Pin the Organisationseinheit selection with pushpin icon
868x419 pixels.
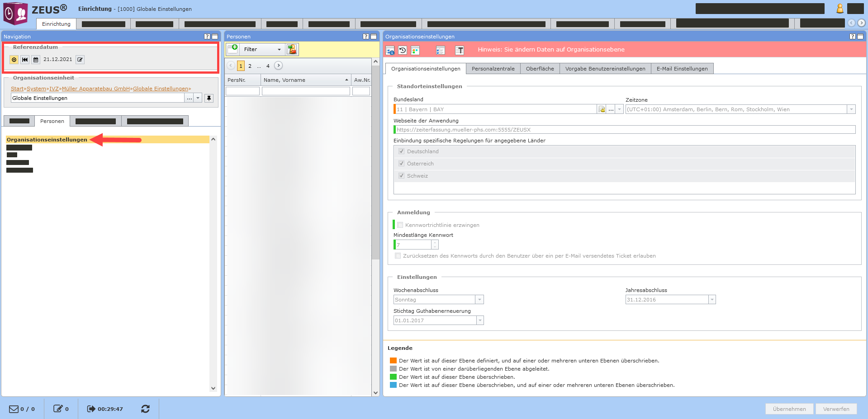point(209,98)
